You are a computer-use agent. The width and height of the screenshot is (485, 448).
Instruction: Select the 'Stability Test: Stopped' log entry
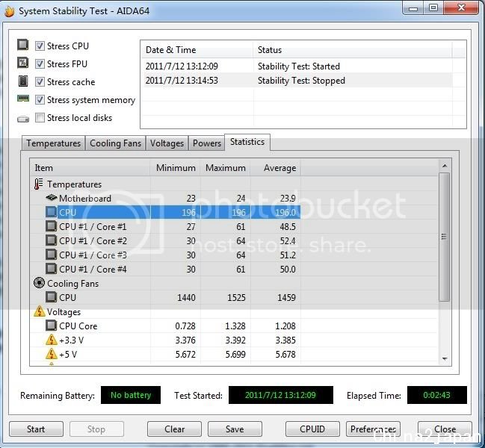[x=297, y=81]
